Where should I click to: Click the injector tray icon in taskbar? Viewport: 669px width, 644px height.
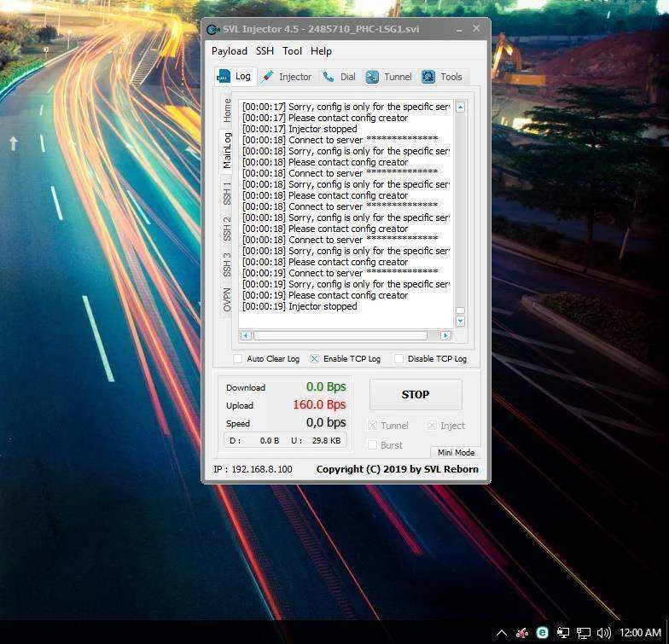coord(522,633)
